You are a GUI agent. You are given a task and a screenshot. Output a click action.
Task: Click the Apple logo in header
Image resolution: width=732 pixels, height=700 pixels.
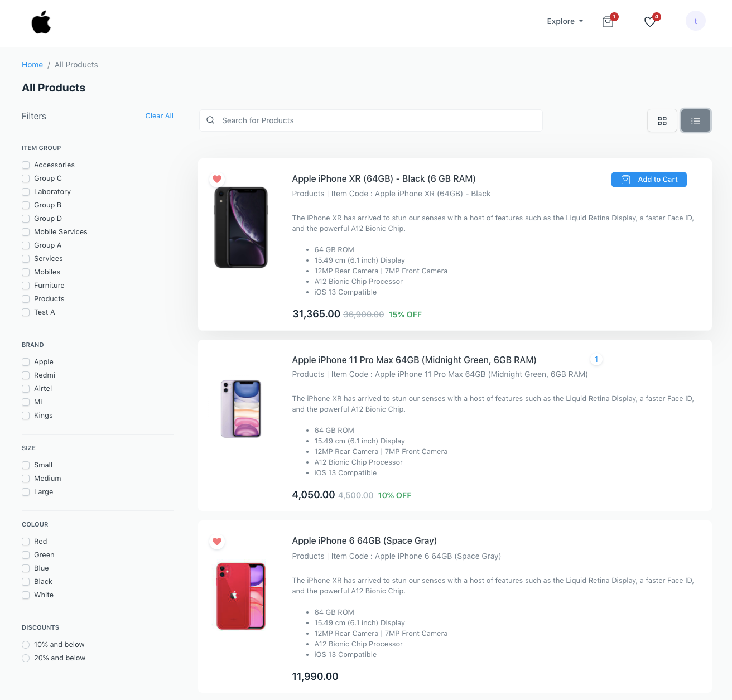pos(41,22)
